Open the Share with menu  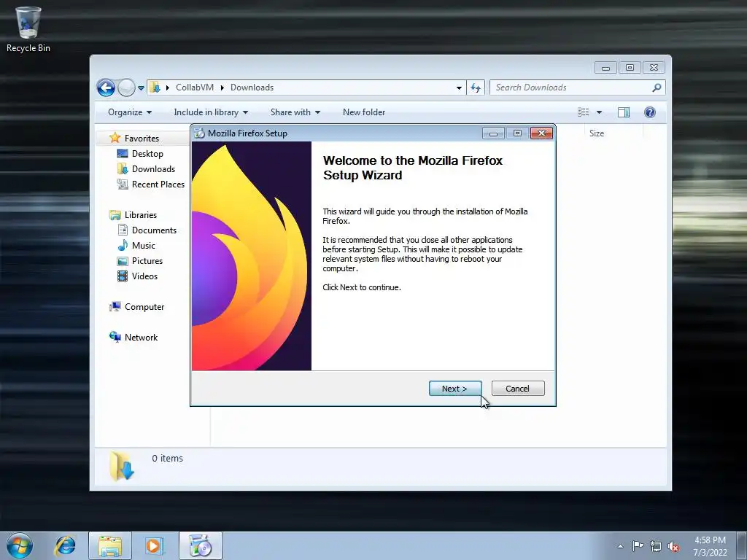click(295, 112)
